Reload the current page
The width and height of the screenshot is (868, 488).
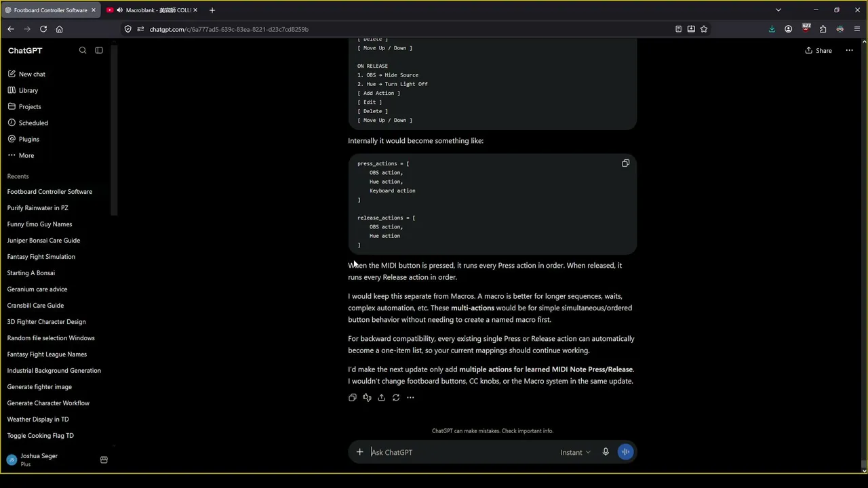pos(43,29)
